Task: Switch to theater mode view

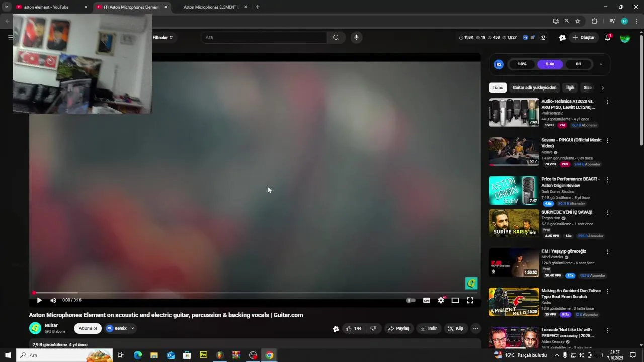Action: (x=455, y=300)
